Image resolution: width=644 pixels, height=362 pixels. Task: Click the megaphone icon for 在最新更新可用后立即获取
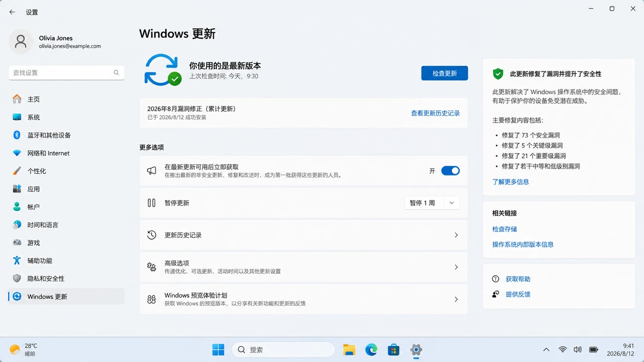(x=151, y=171)
